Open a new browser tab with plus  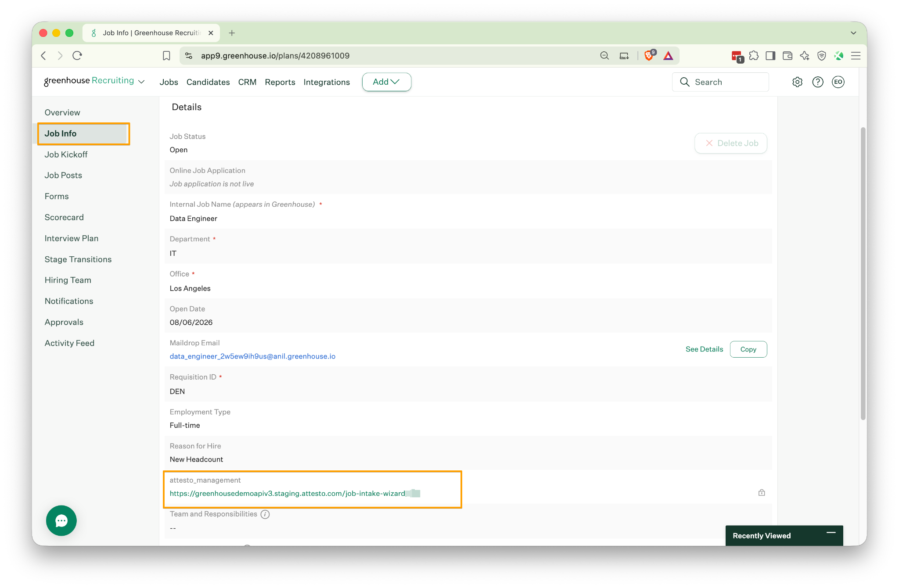click(232, 33)
